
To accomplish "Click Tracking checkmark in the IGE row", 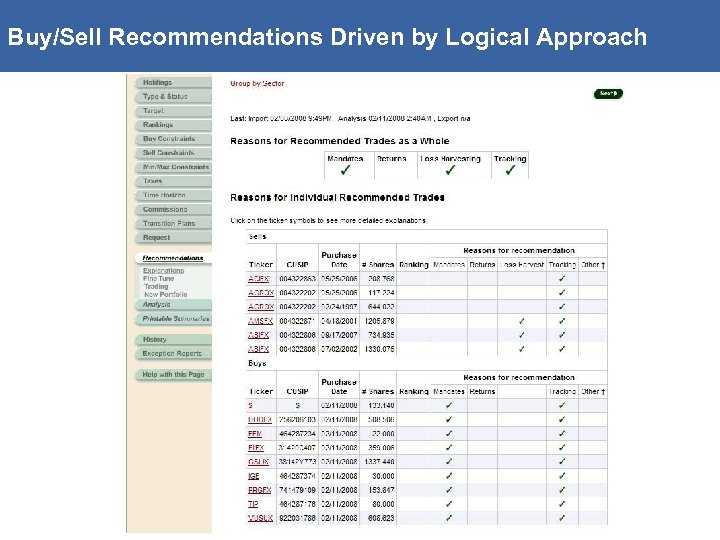I will (x=562, y=476).
